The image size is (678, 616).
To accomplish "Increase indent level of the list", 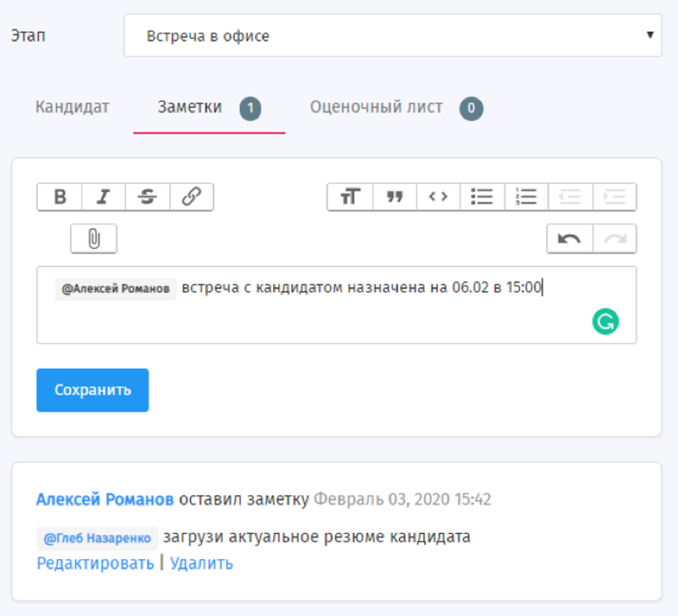I will point(614,197).
